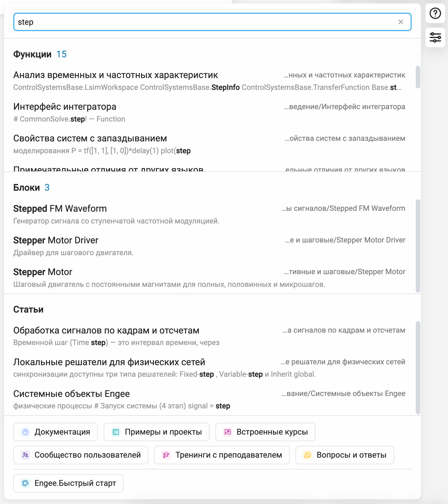Select Stepper Motor Driver block
Screen dimensions: 448x504
209,246
